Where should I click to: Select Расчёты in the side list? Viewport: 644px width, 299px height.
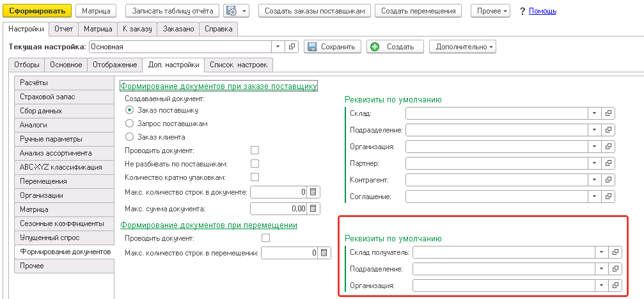pos(64,83)
